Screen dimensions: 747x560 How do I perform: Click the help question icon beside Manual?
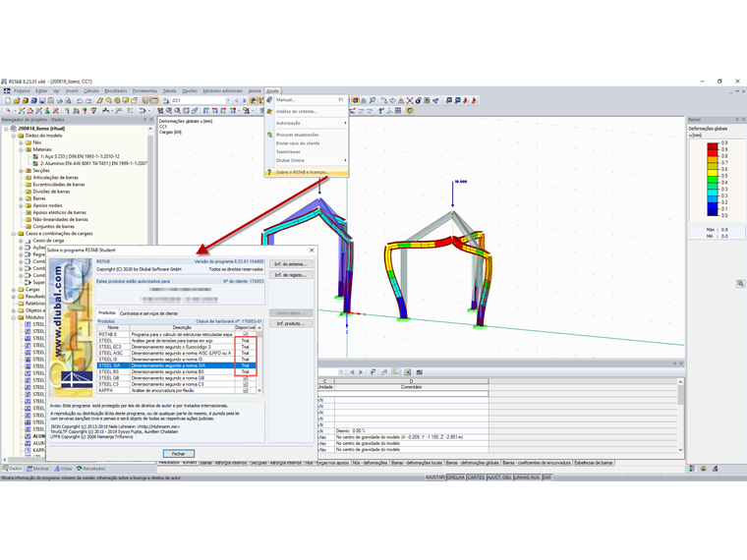[269, 100]
